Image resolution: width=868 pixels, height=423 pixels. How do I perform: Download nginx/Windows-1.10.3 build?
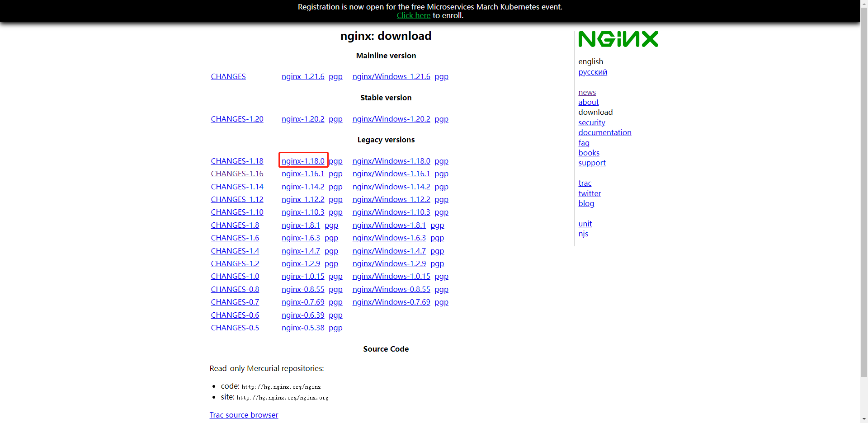click(392, 212)
